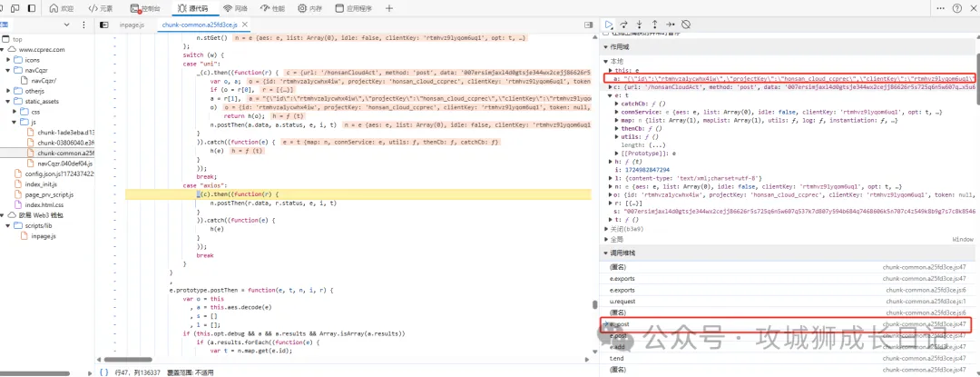The height and width of the screenshot is (377, 980).
Task: Add a new DevTools tab with plus
Action: [x=389, y=8]
